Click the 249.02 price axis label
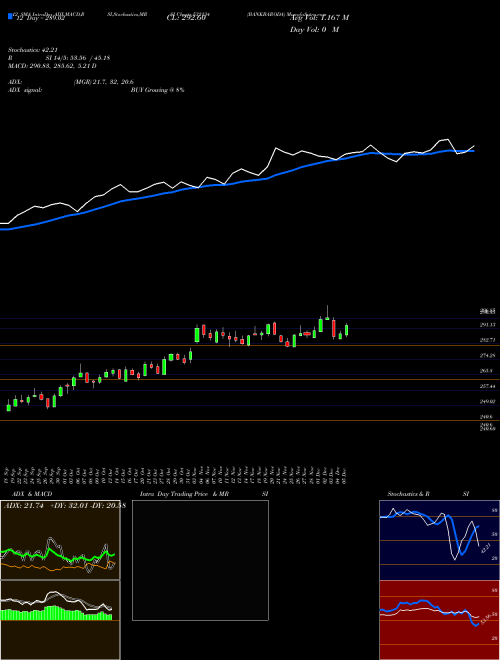 [489, 402]
